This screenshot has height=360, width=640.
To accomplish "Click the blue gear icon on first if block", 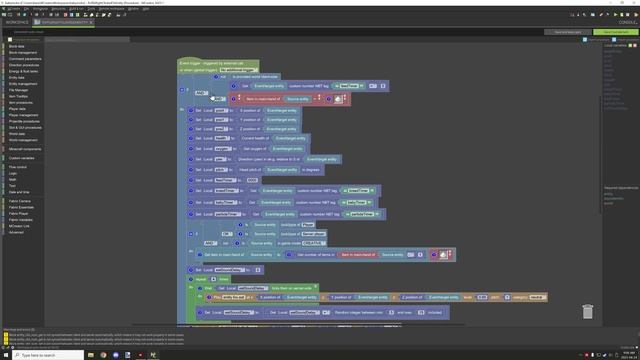I will point(182,89).
